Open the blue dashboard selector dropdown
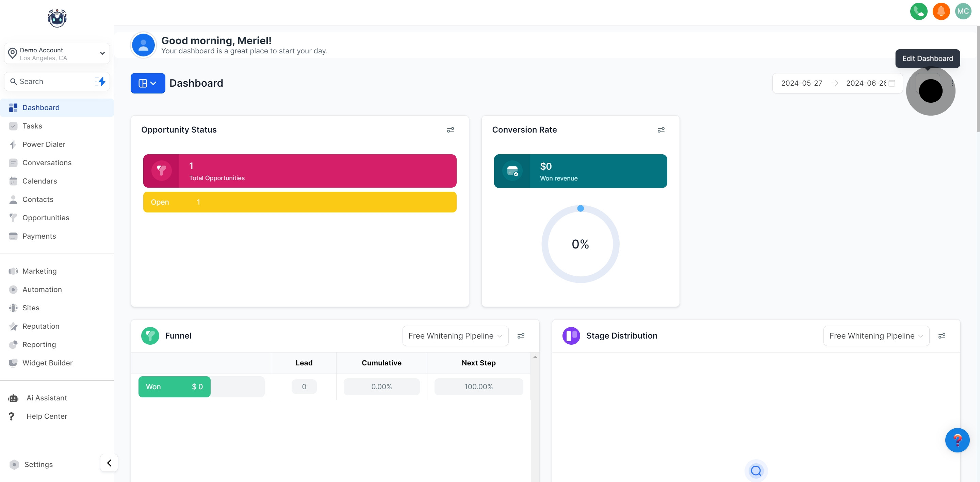This screenshot has width=980, height=482. pyautogui.click(x=148, y=83)
